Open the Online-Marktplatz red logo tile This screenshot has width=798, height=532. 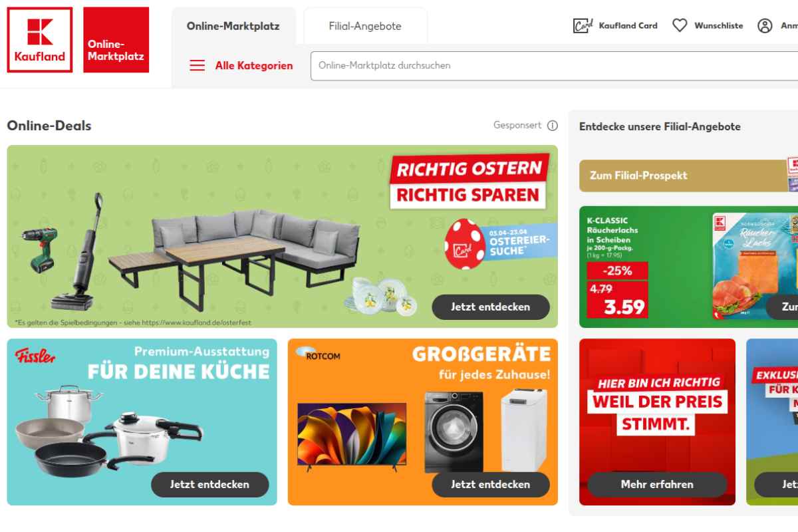coord(116,40)
